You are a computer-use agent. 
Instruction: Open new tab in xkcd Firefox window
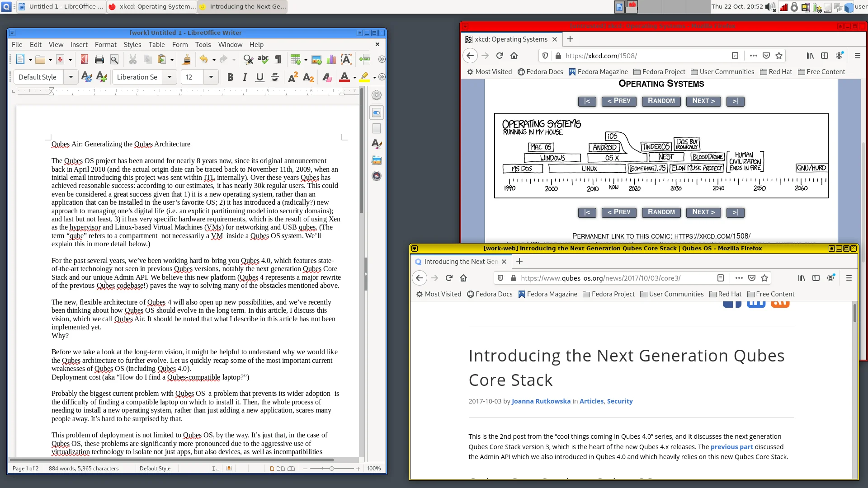coord(570,39)
